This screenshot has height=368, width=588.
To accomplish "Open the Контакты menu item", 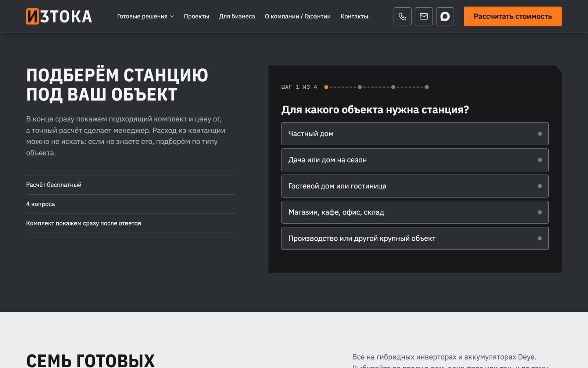I will [354, 16].
